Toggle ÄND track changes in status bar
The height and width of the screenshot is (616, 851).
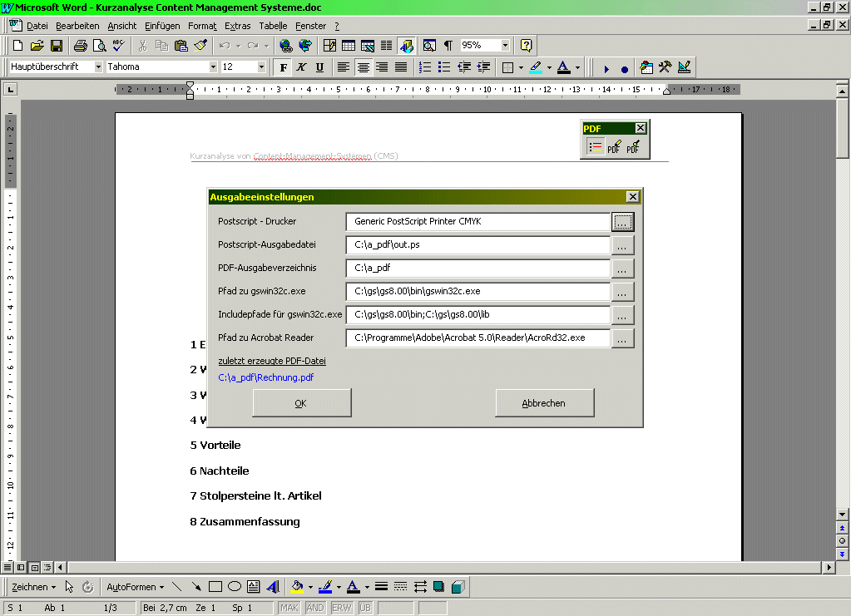click(x=315, y=608)
